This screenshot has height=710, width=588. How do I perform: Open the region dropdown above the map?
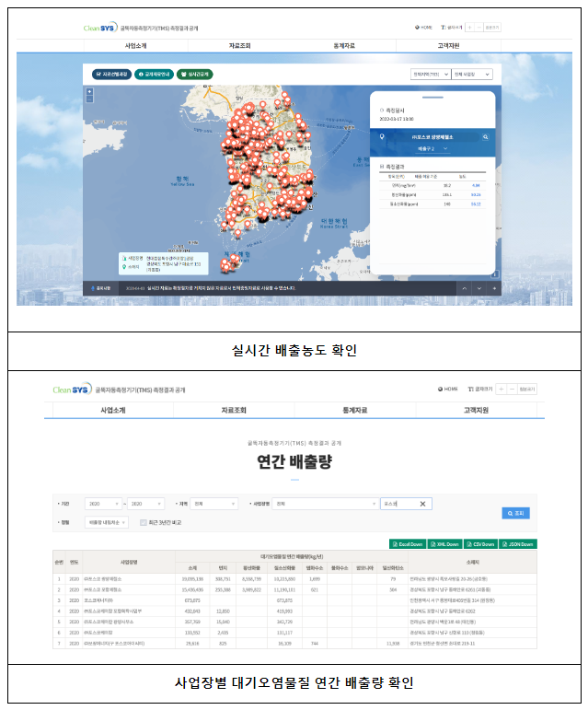tap(431, 75)
